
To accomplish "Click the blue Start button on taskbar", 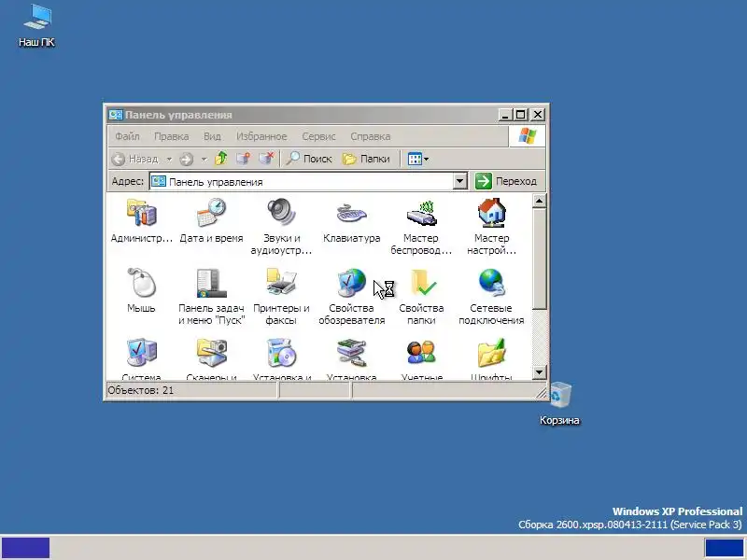I will tap(26, 548).
